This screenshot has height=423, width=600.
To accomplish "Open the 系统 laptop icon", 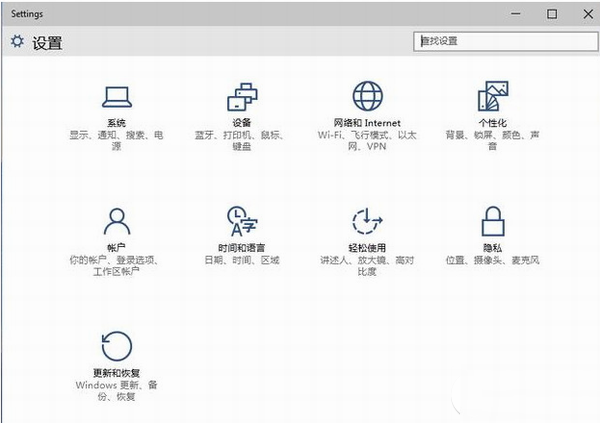I will coord(117,97).
